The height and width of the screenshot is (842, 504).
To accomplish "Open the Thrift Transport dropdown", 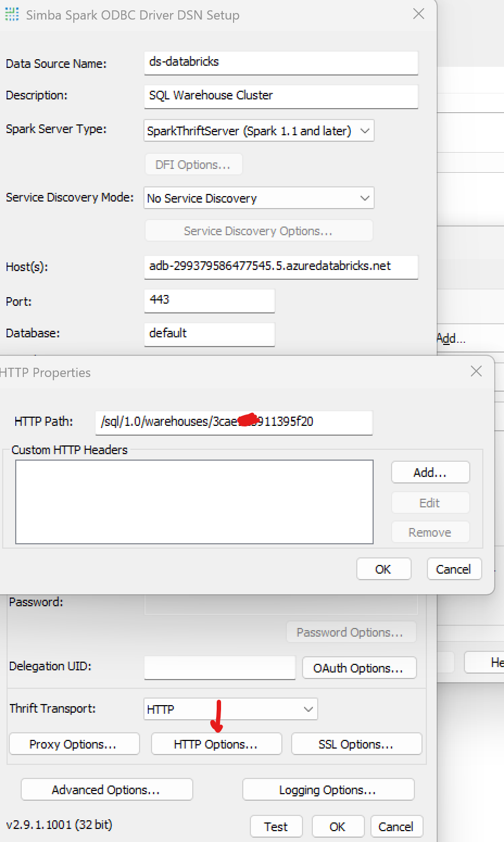I will [231, 709].
